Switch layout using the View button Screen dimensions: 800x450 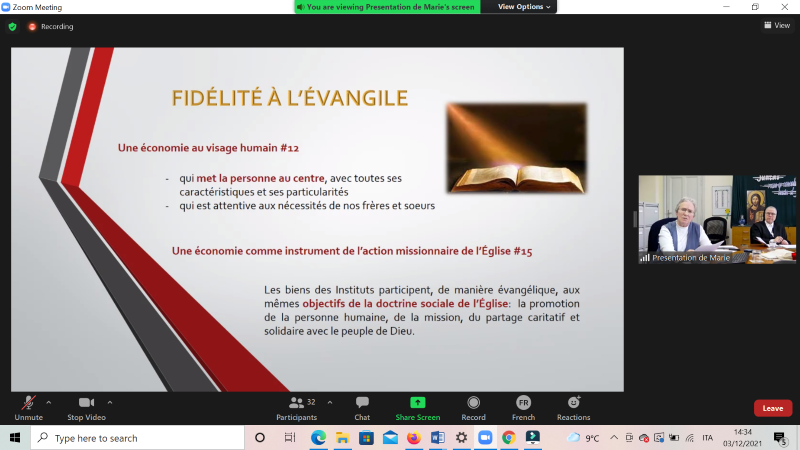pyautogui.click(x=776, y=26)
